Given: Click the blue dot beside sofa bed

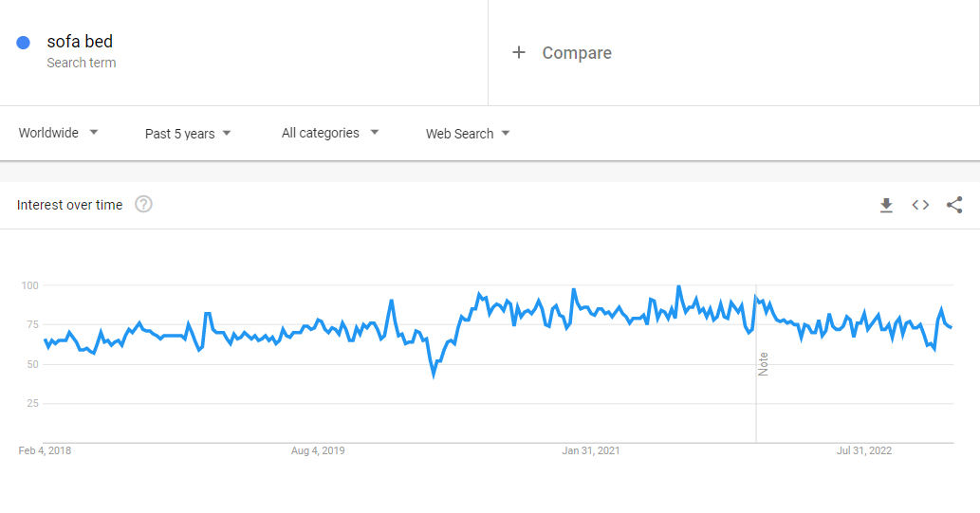Looking at the screenshot, I should coord(24,43).
